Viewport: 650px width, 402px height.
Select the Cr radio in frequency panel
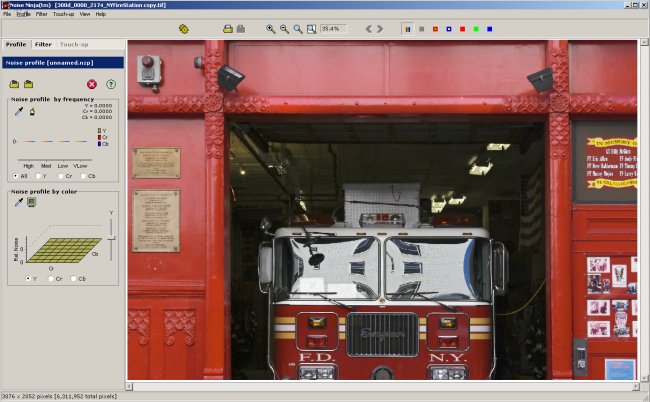61,176
